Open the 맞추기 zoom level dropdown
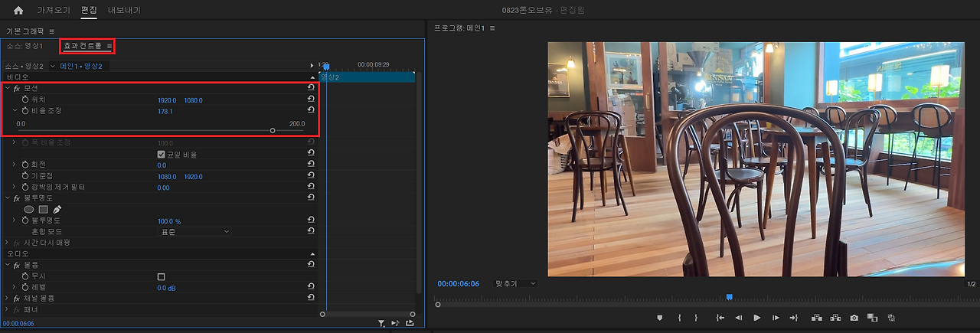The width and height of the screenshot is (980, 333). click(516, 283)
